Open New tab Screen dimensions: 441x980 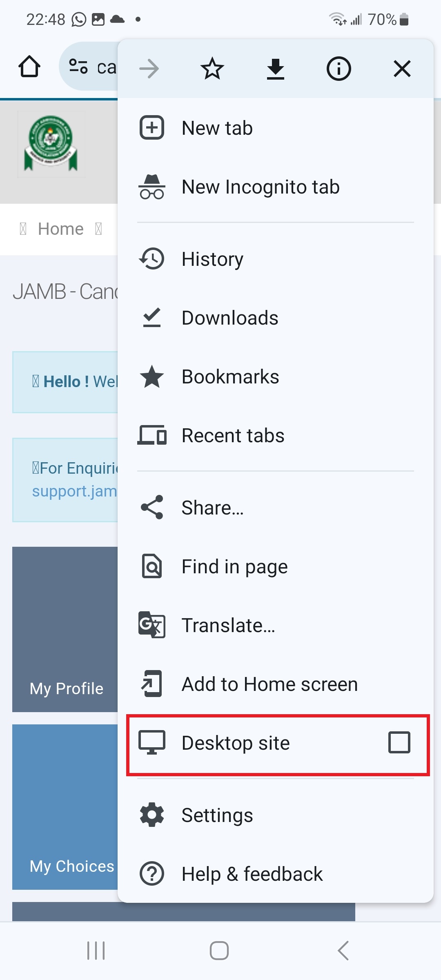tap(276, 128)
